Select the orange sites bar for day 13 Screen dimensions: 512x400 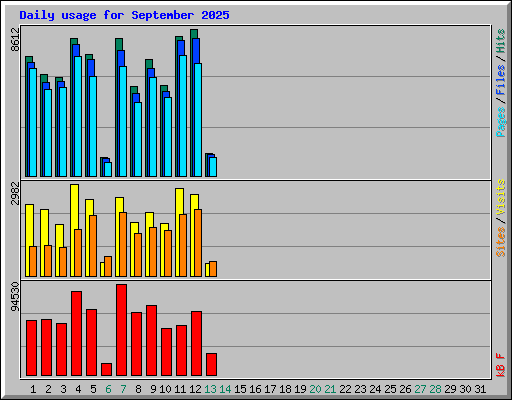(x=213, y=269)
